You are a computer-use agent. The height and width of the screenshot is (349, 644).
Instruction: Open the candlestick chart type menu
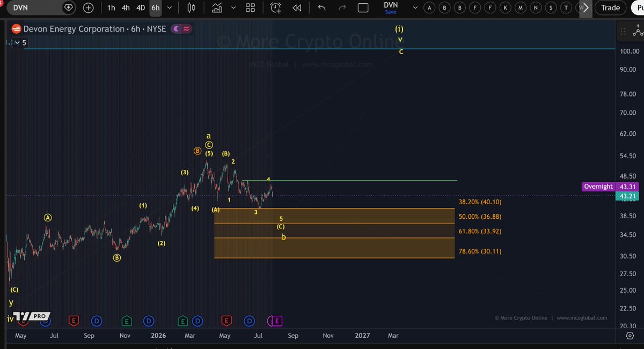pos(192,8)
